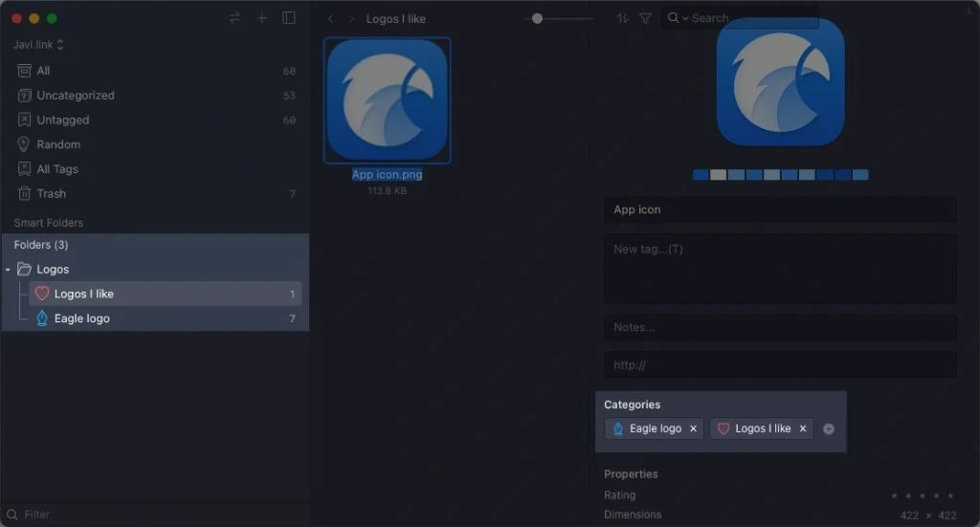Open search options dropdown arrow
Image resolution: width=980 pixels, height=527 pixels.
685,19
